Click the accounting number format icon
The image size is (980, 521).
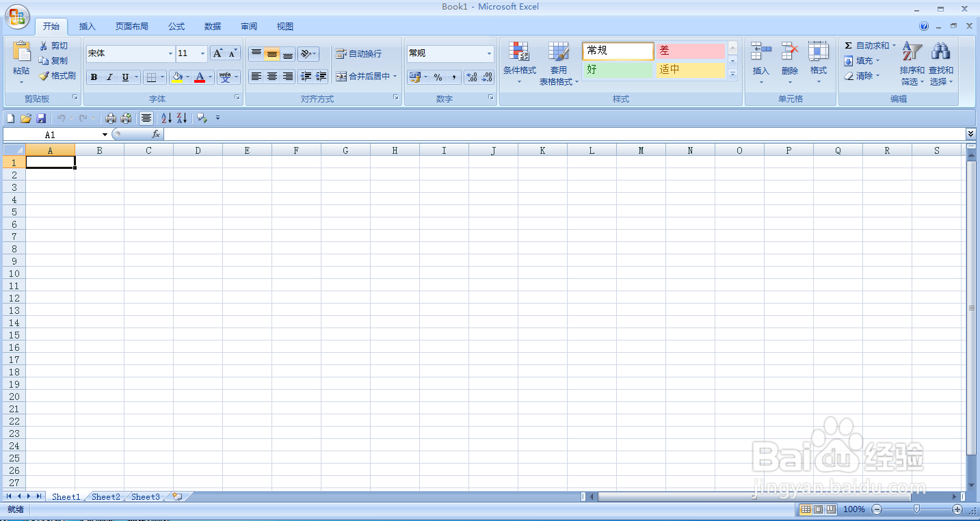414,77
